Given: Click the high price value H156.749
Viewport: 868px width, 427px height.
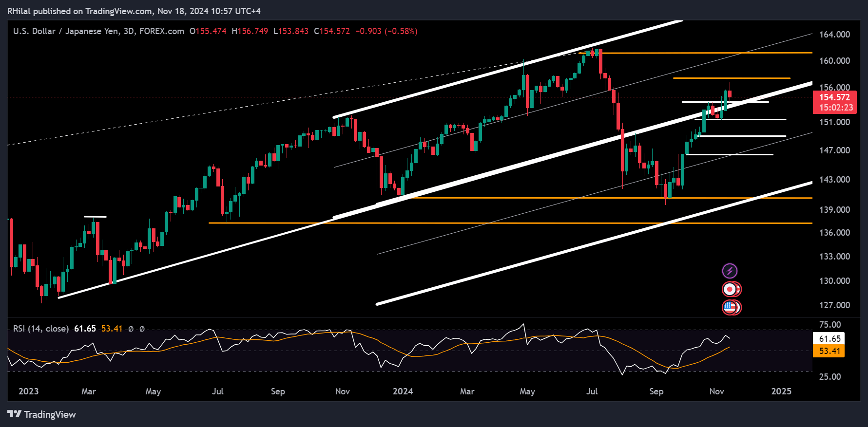Looking at the screenshot, I should (x=250, y=31).
